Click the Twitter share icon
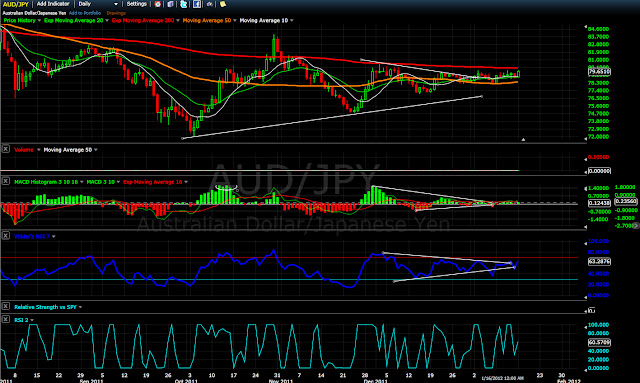 tap(184, 4)
